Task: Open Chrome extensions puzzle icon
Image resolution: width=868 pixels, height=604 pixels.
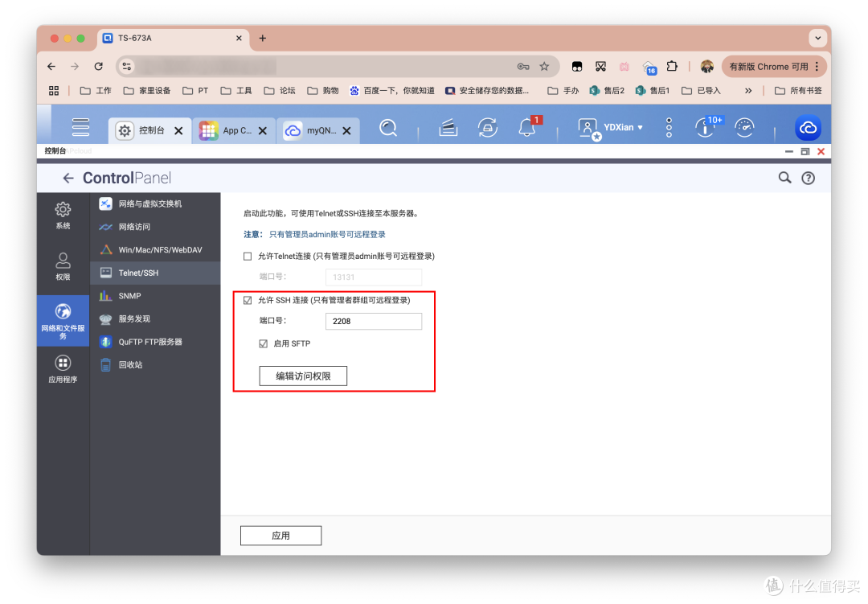Action: (x=671, y=67)
